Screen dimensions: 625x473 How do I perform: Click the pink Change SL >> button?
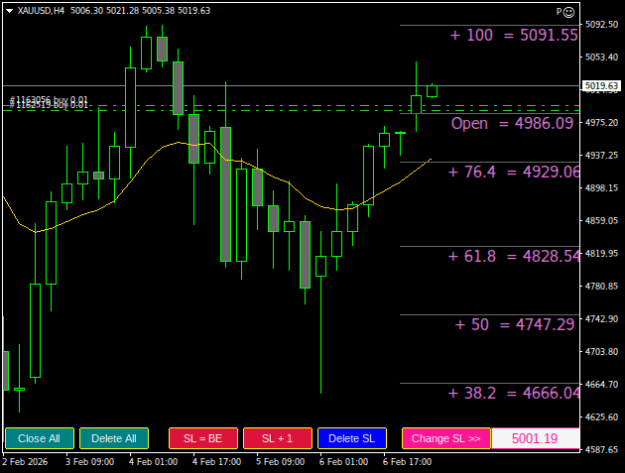click(446, 438)
